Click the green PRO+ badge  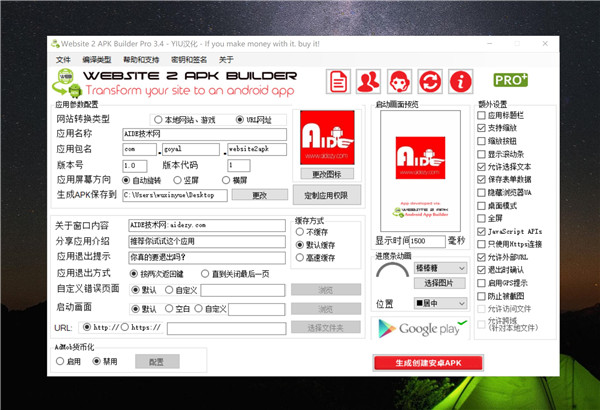tap(510, 80)
